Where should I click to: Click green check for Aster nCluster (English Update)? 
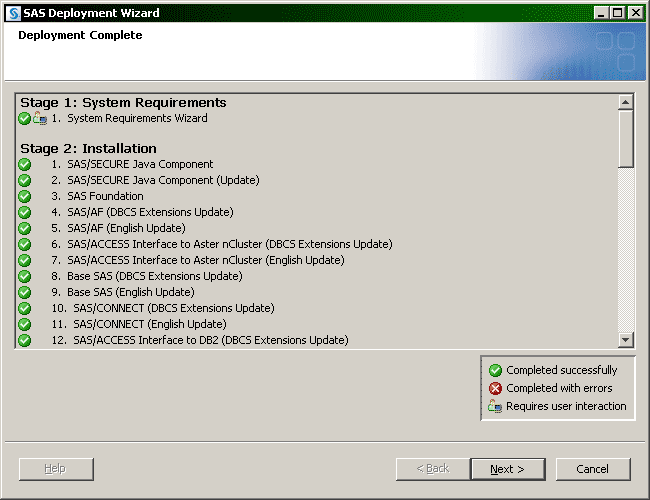coord(24,260)
